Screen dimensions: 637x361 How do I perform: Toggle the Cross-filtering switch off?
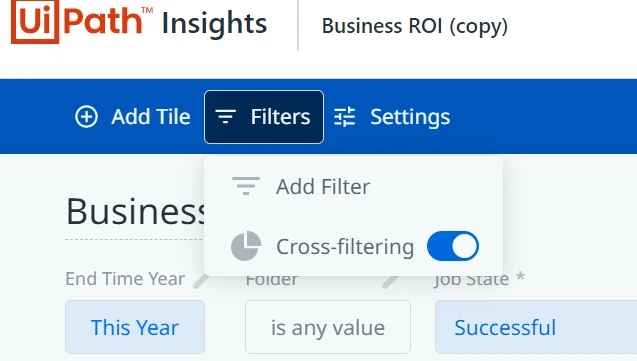pos(453,246)
